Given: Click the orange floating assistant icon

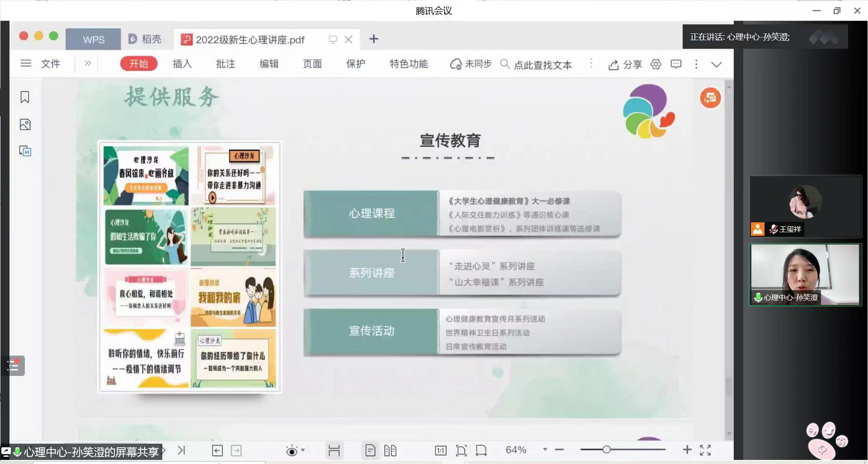Looking at the screenshot, I should pyautogui.click(x=710, y=98).
